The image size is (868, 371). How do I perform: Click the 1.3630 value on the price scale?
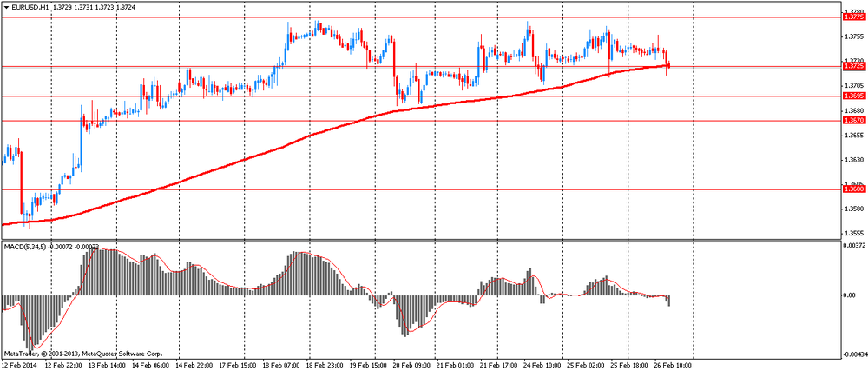click(853, 160)
